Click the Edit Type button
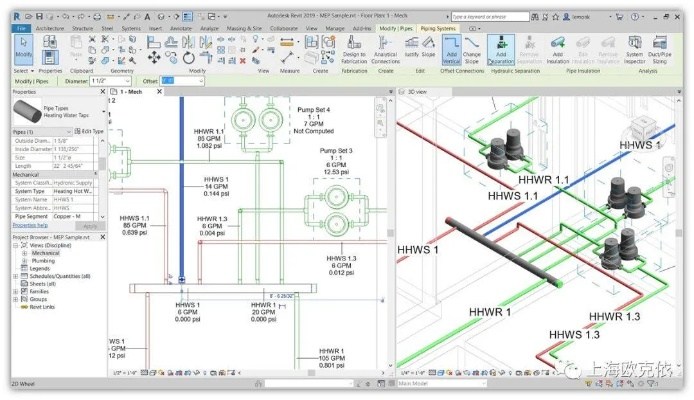Screen dimensions: 694x400 pos(92,132)
